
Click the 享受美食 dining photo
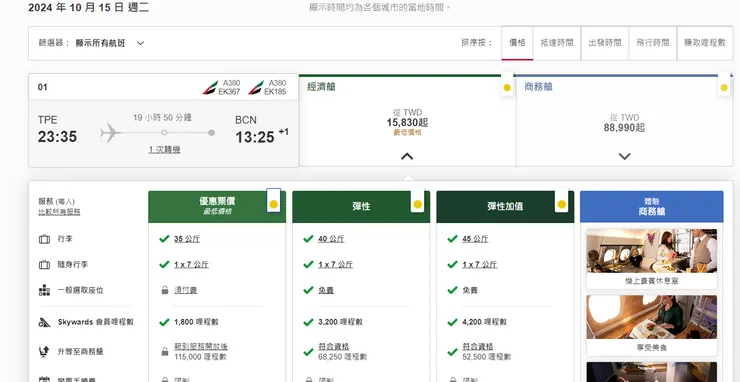click(652, 317)
